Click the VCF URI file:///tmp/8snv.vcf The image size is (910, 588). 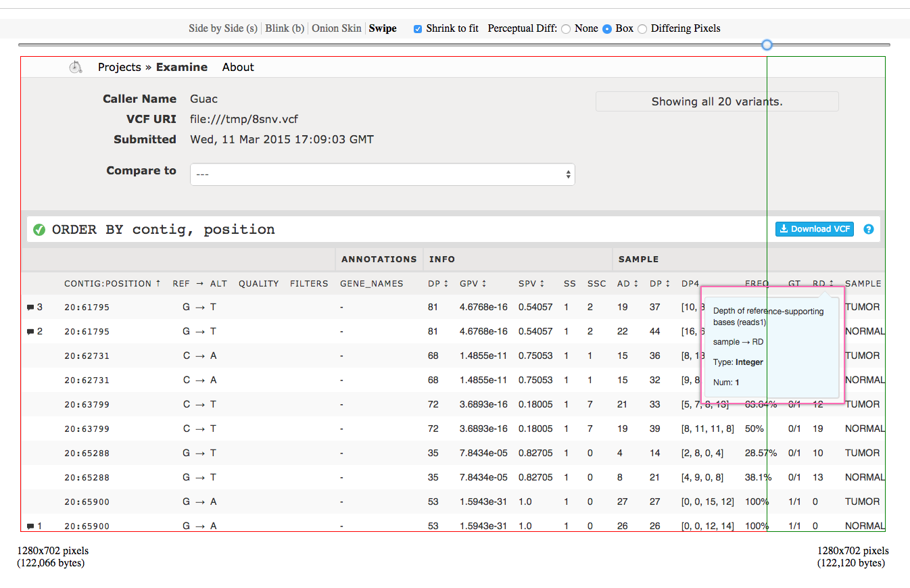pyautogui.click(x=244, y=120)
